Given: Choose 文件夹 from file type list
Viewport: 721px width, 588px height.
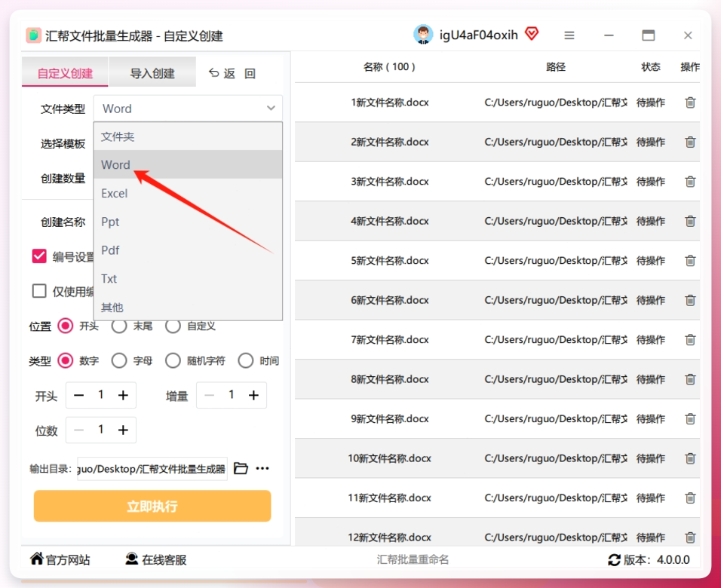Looking at the screenshot, I should point(188,136).
